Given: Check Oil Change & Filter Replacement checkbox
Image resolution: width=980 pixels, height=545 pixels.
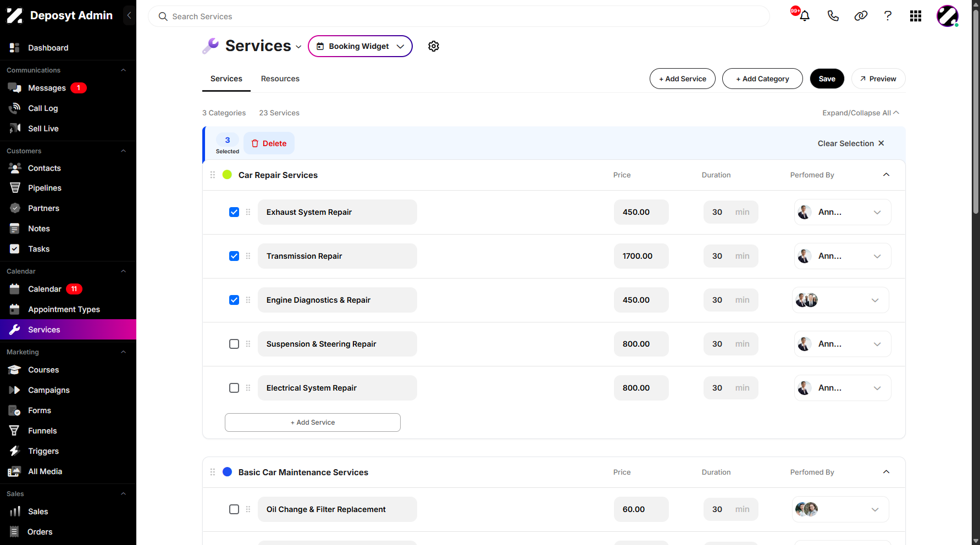Looking at the screenshot, I should coord(234,509).
